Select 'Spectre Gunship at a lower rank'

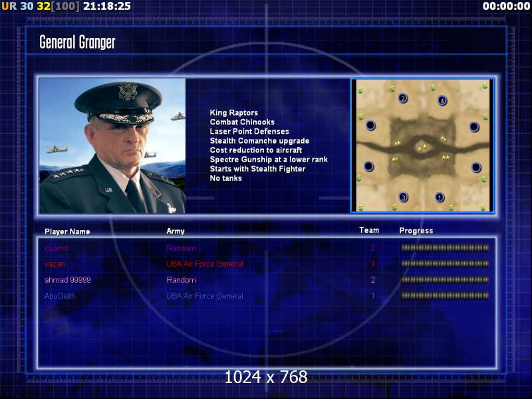[269, 160]
